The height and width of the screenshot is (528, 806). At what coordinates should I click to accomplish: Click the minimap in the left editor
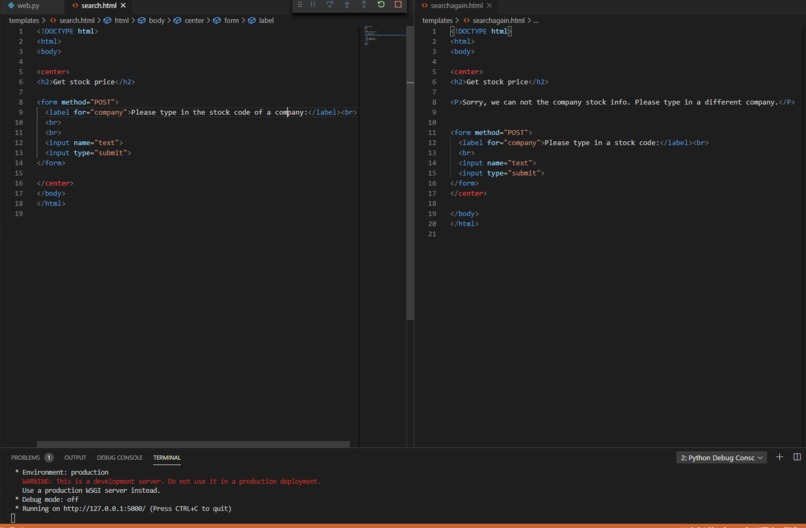pyautogui.click(x=383, y=36)
